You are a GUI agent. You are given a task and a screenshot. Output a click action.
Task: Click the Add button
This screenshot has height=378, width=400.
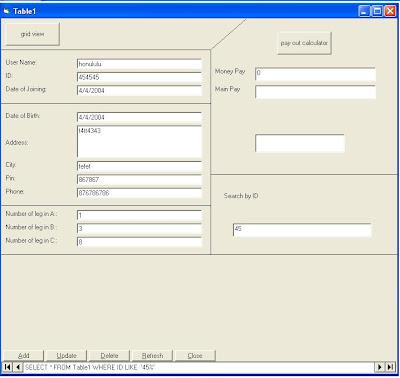23,356
